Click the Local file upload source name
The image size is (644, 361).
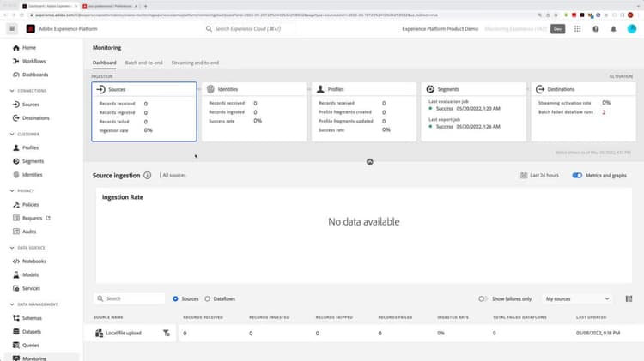(123, 333)
